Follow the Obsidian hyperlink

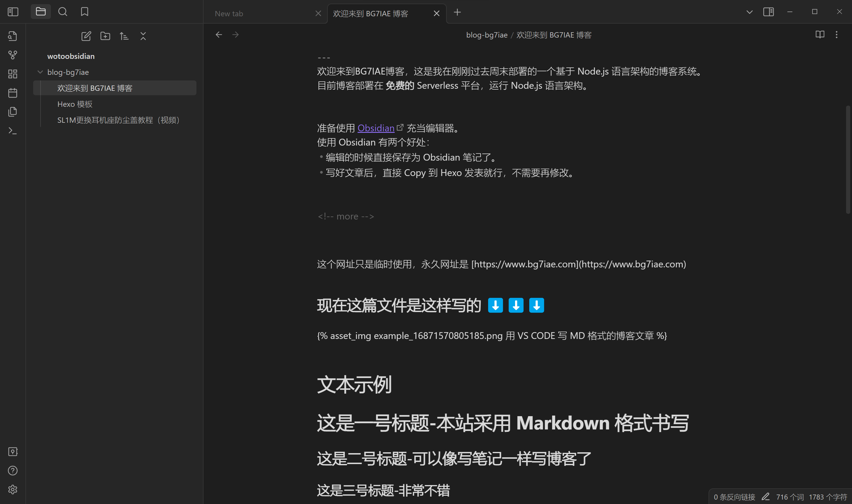[376, 128]
